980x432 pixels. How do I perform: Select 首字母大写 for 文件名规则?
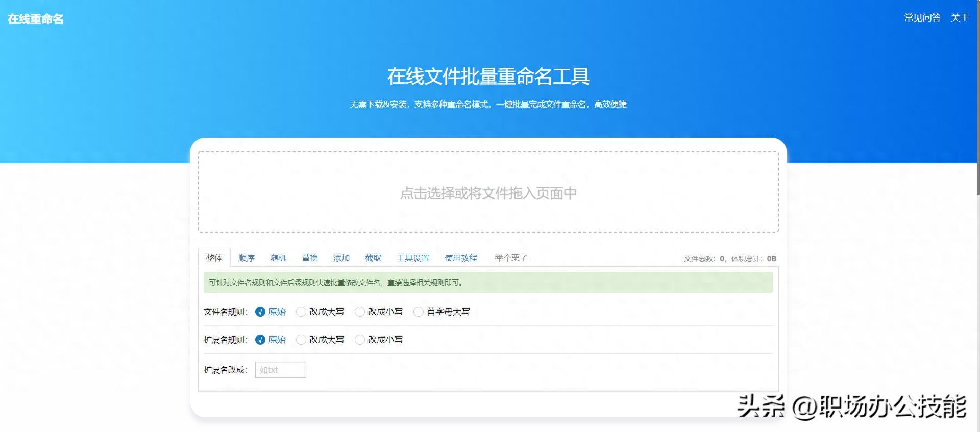(419, 312)
